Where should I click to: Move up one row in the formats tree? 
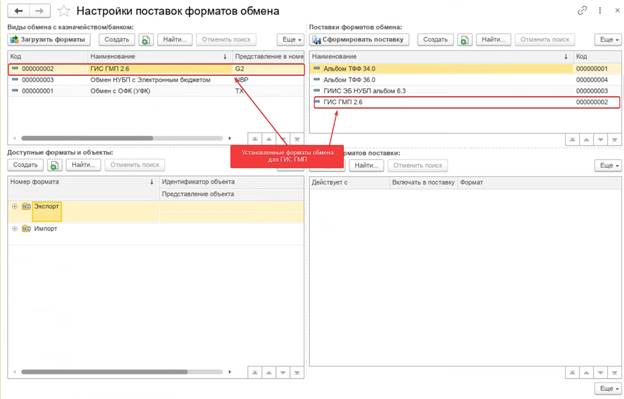[269, 373]
